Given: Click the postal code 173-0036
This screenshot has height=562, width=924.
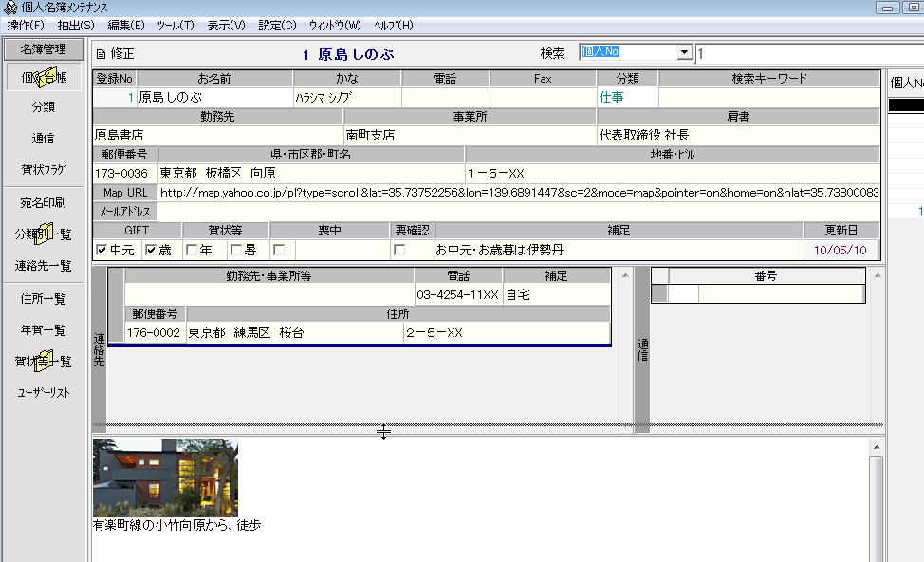Looking at the screenshot, I should (124, 174).
